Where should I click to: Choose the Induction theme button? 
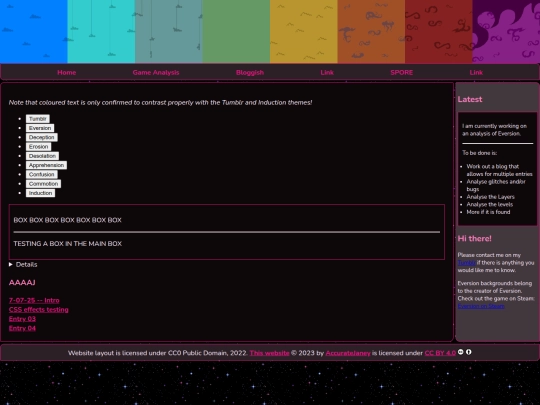pos(40,193)
